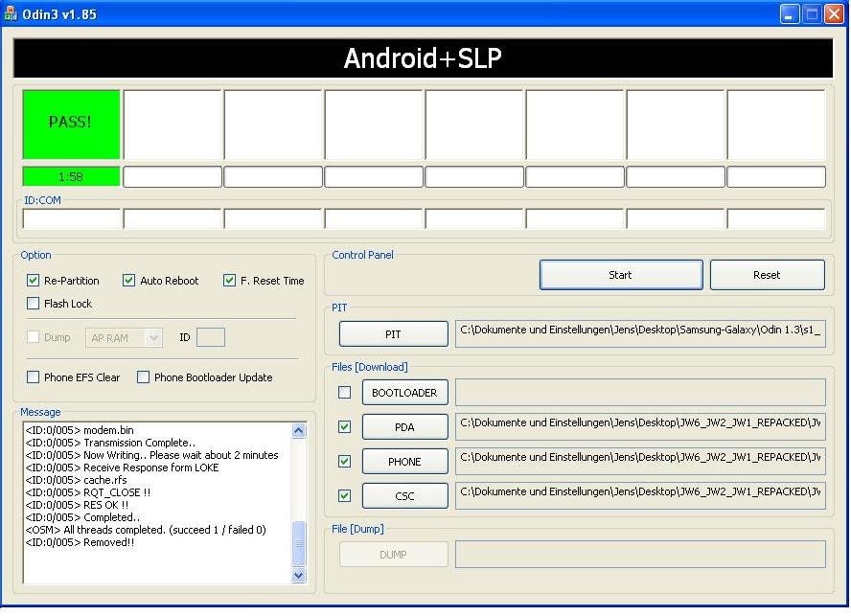Check the BOOTLOADER file checkbox
Viewport: 851px width, 616px height.
[x=345, y=393]
